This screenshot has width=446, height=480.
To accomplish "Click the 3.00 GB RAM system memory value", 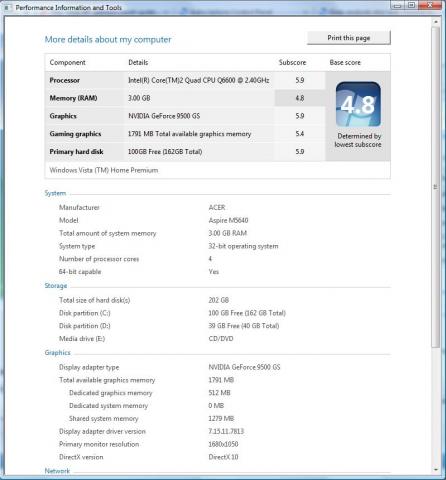I will point(228,233).
